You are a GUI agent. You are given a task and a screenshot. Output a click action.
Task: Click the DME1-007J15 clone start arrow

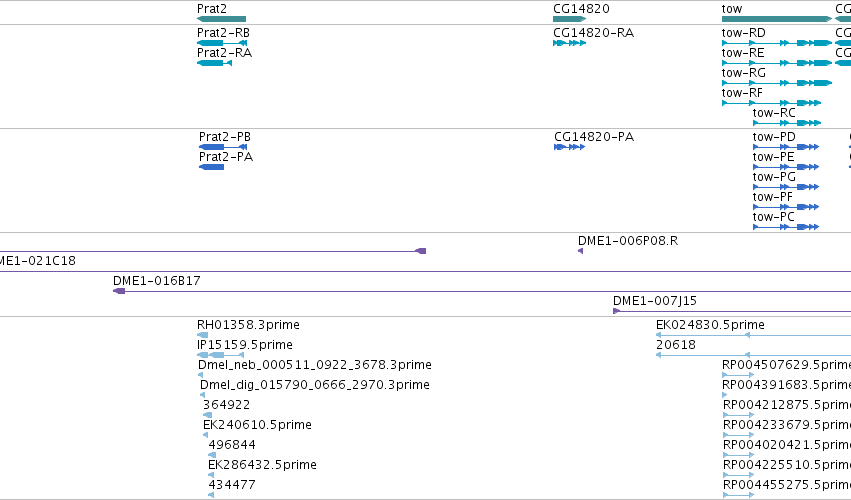click(616, 311)
